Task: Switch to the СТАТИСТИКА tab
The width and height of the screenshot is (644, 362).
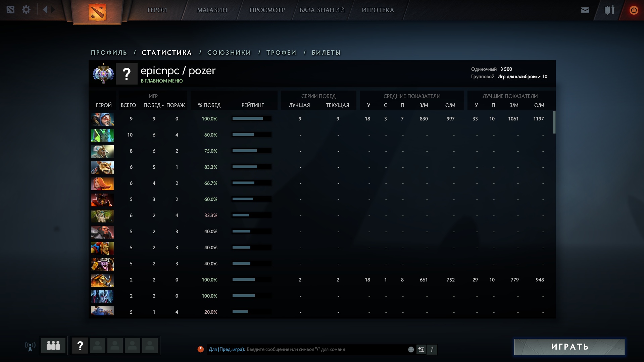Action: [167, 53]
